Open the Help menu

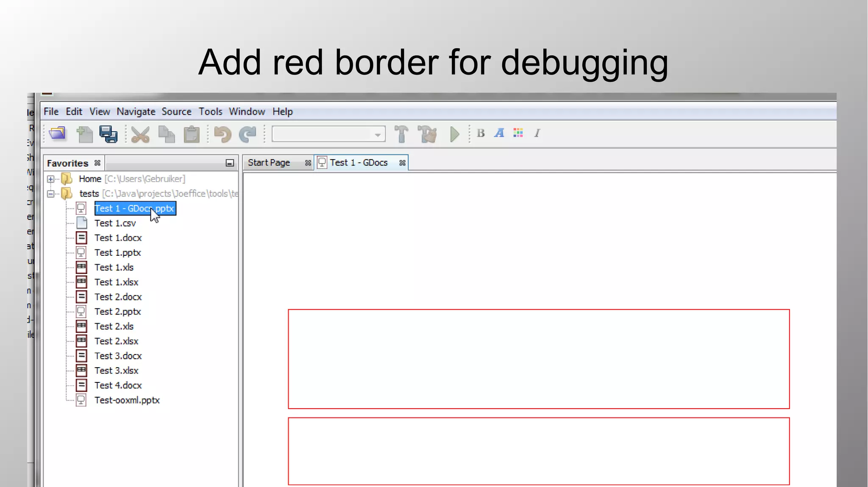click(282, 111)
